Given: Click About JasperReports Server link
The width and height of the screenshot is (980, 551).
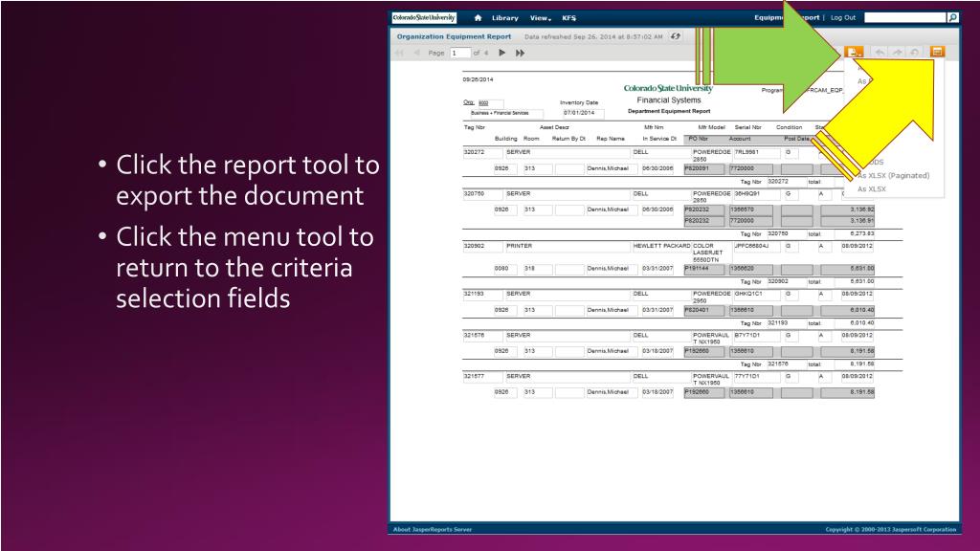Looking at the screenshot, I should point(433,529).
